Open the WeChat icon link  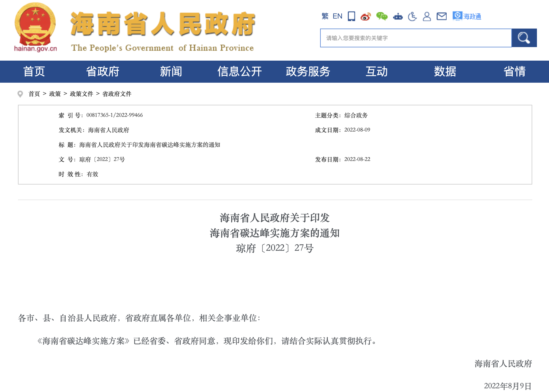point(382,16)
